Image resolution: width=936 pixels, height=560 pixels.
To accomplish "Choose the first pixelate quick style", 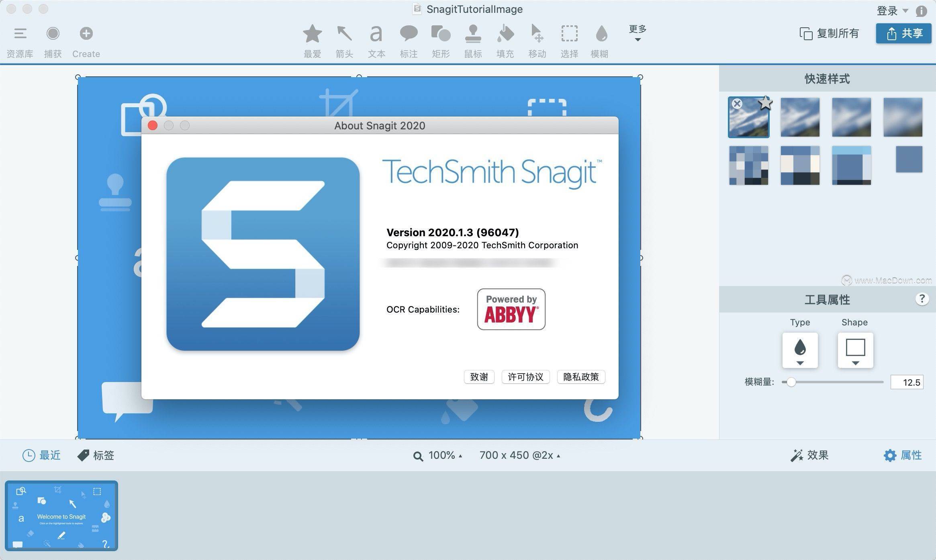I will (748, 166).
